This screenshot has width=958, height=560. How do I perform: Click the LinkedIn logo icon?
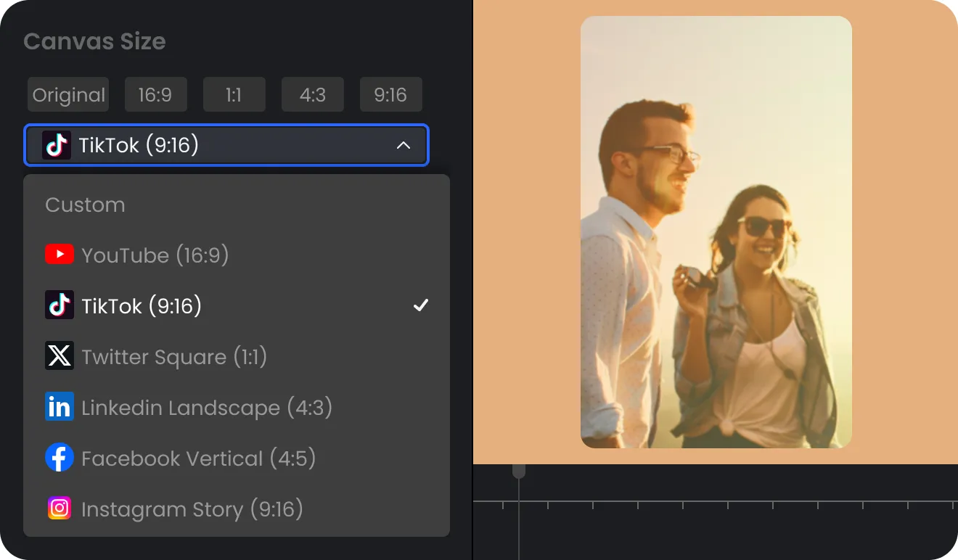pyautogui.click(x=59, y=407)
